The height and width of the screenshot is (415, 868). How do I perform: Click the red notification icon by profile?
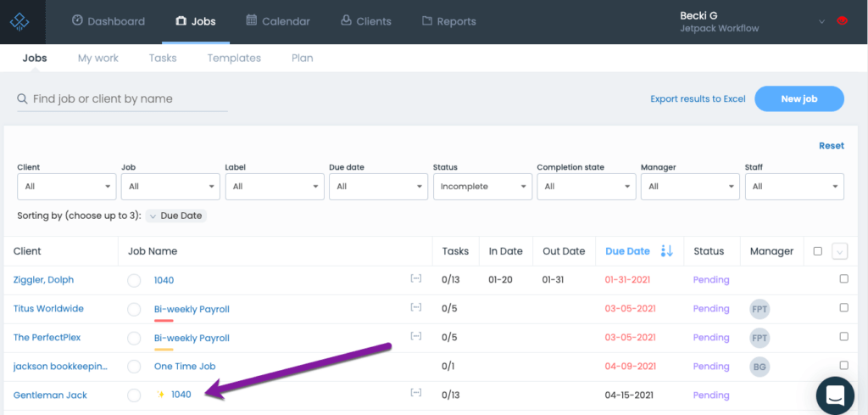[842, 21]
